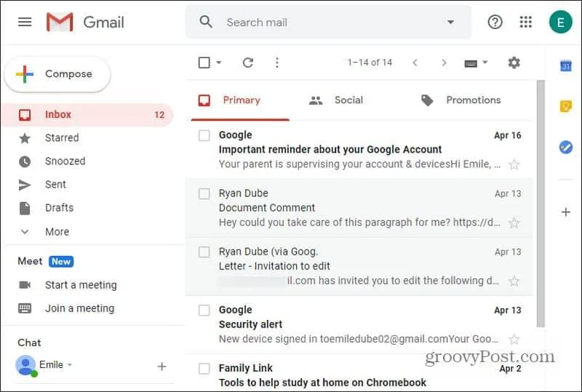Open the input tools keyboard dropdown
This screenshot has height=392, width=582.
[476, 63]
